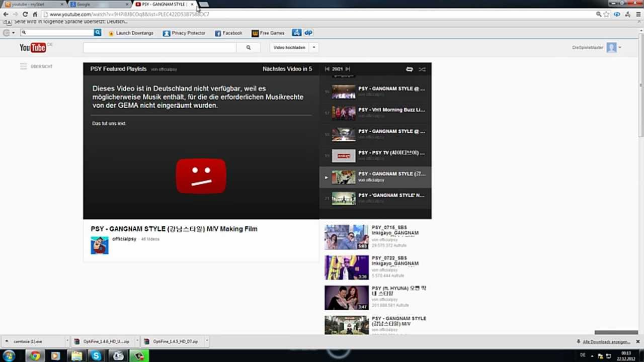Open the ÜBERSICHT guide link
Viewport: 644px width, 362px height.
click(41, 66)
